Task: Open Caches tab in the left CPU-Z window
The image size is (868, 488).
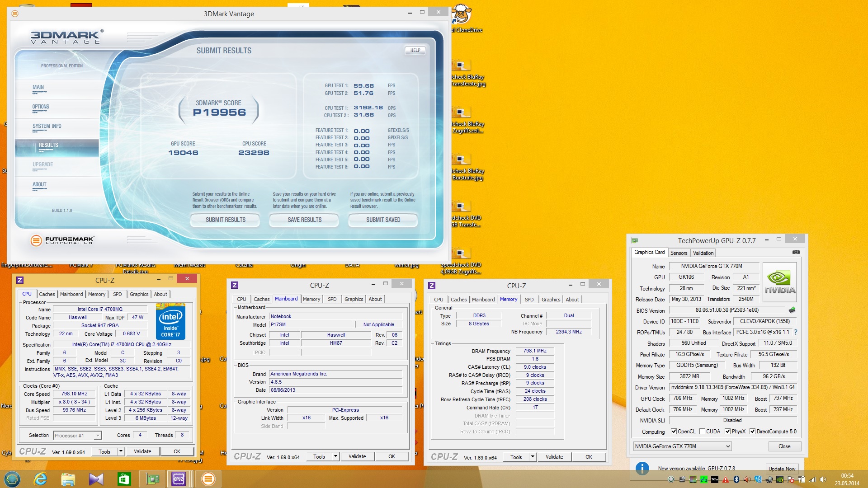Action: tap(47, 294)
